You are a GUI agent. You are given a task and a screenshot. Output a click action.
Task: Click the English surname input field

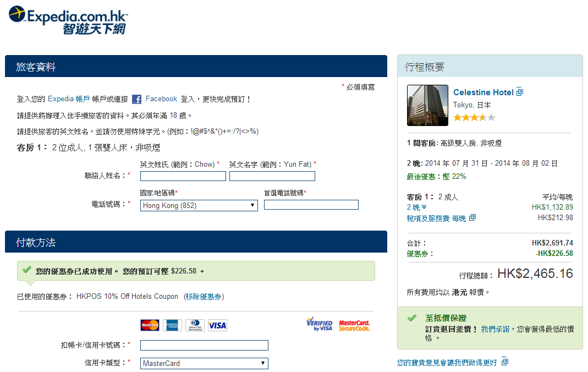point(183,176)
